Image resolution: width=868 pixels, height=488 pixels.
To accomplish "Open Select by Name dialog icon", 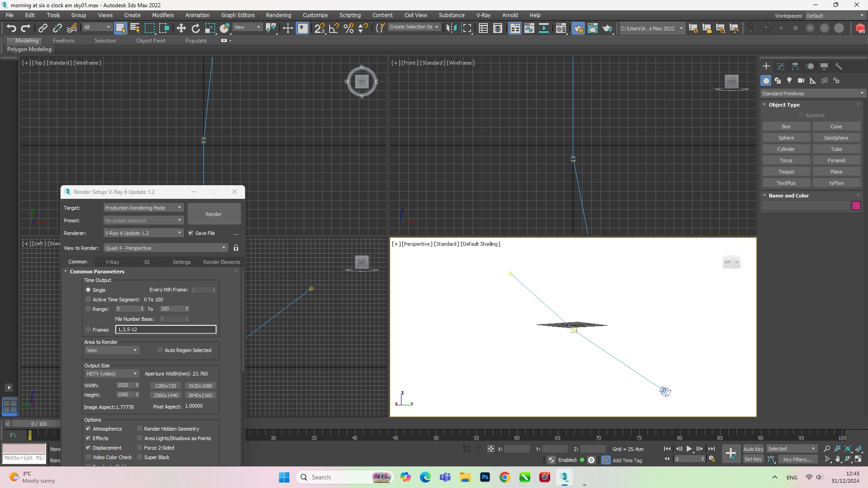I will pos(135,28).
